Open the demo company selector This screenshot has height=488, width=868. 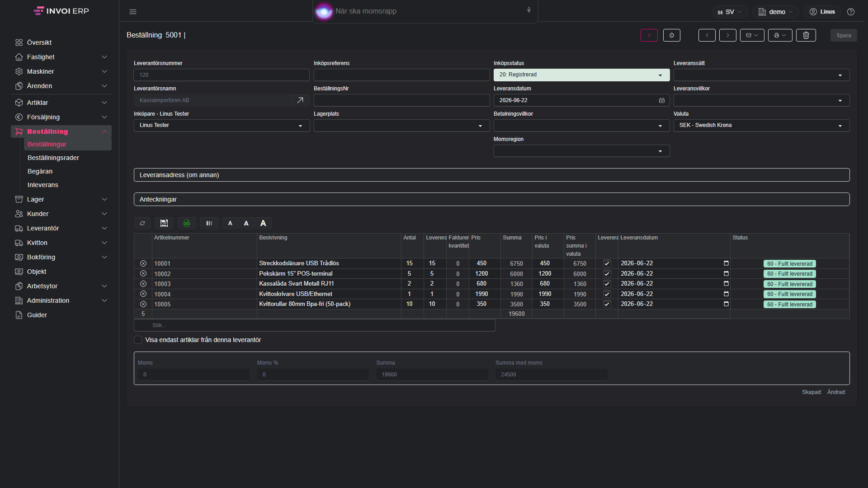(x=775, y=12)
